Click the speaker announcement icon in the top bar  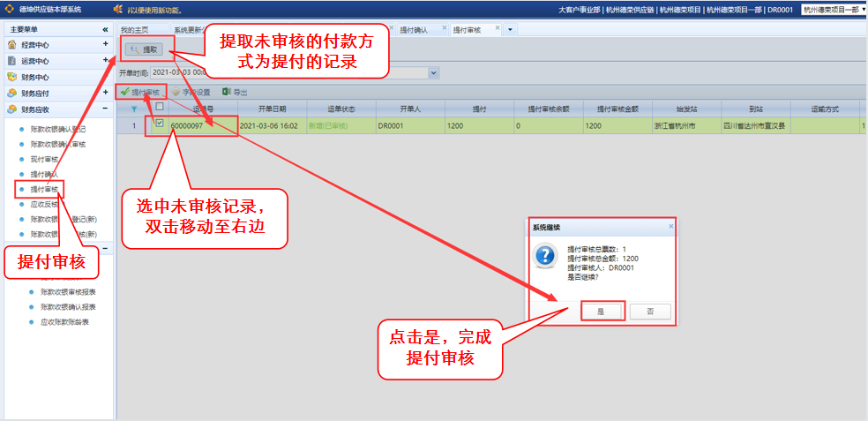tap(116, 10)
